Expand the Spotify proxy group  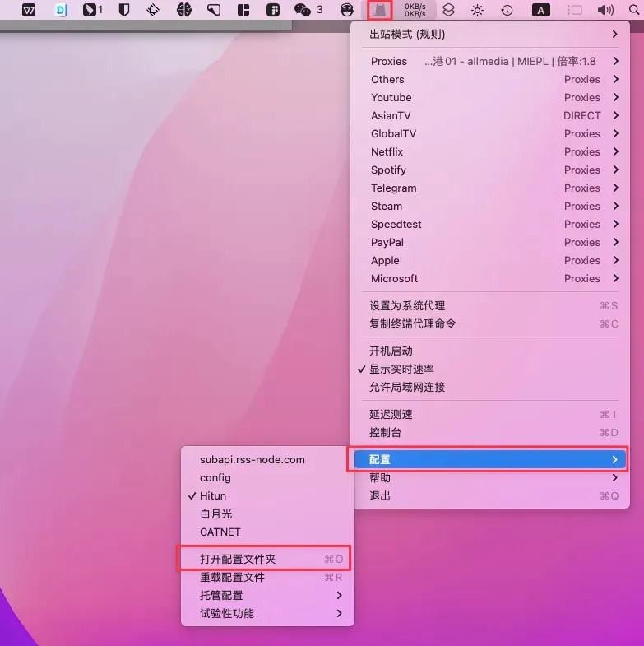point(490,170)
